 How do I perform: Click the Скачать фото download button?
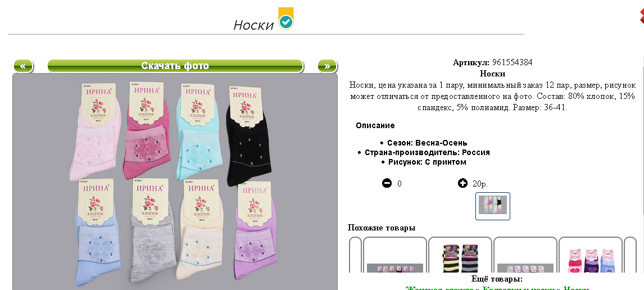(x=175, y=66)
